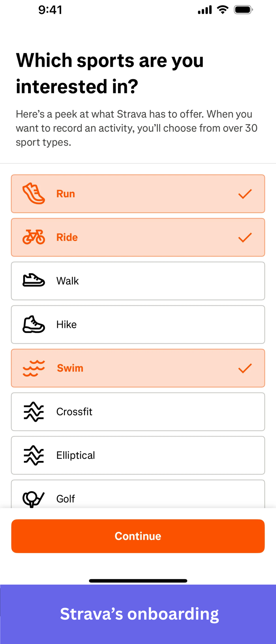Select the Elliptical sport option

point(138,455)
